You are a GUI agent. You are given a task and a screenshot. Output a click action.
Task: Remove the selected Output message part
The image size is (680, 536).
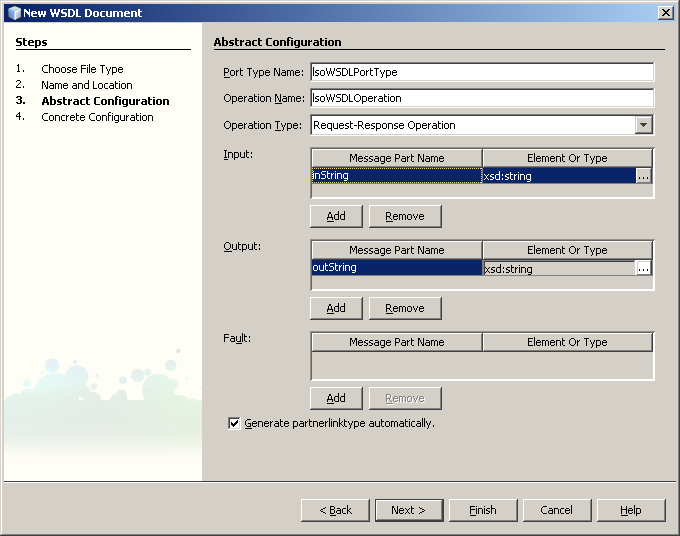coord(405,308)
